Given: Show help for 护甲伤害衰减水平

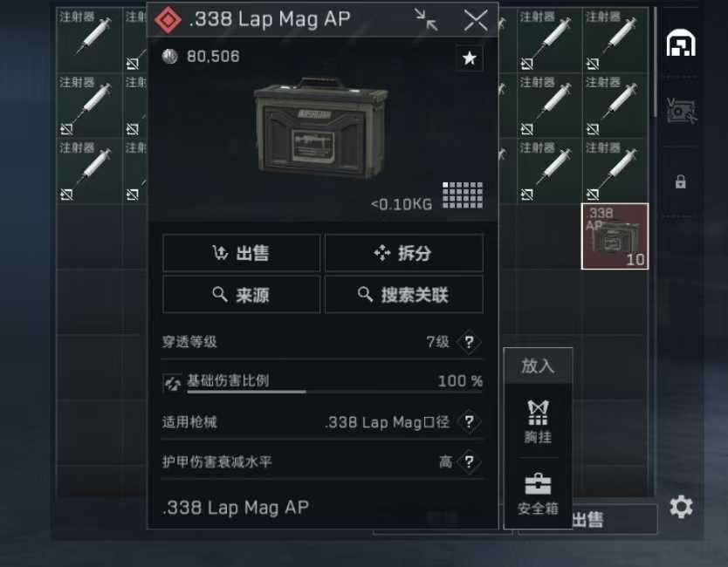Looking at the screenshot, I should coord(469,461).
